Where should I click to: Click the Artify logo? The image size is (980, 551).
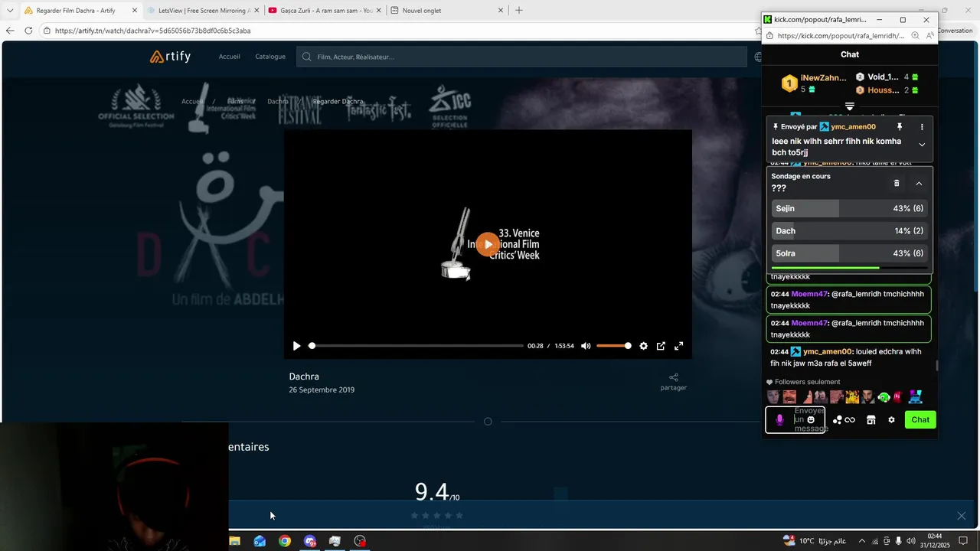tap(170, 57)
